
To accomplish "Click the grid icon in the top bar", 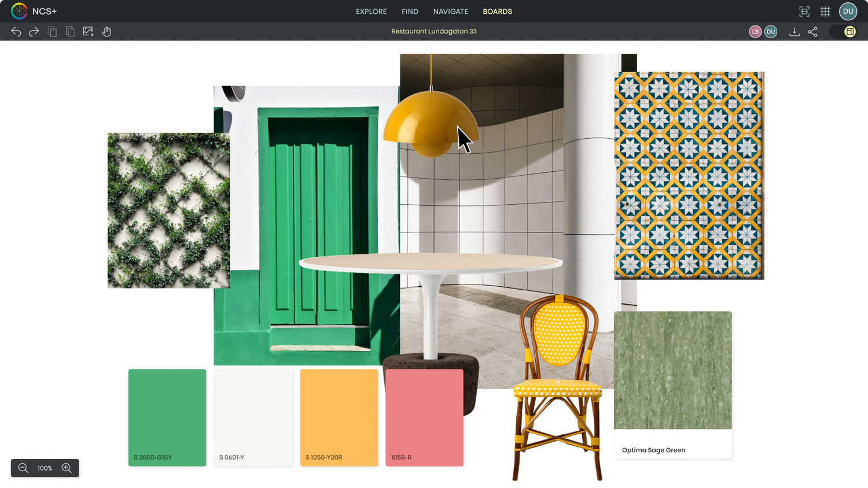I will click(825, 11).
